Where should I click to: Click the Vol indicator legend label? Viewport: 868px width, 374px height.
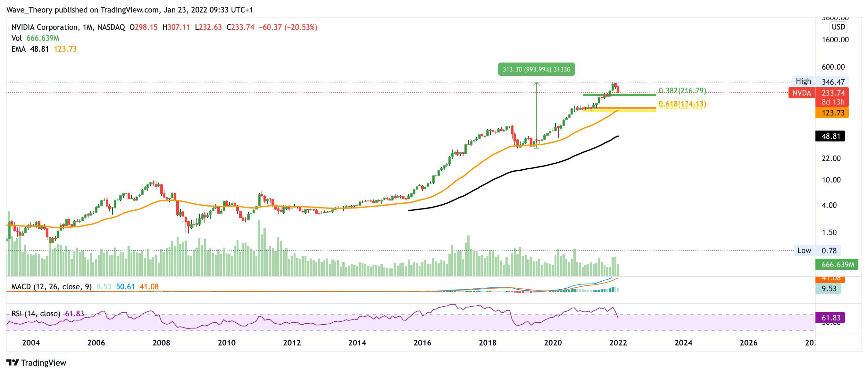click(16, 38)
